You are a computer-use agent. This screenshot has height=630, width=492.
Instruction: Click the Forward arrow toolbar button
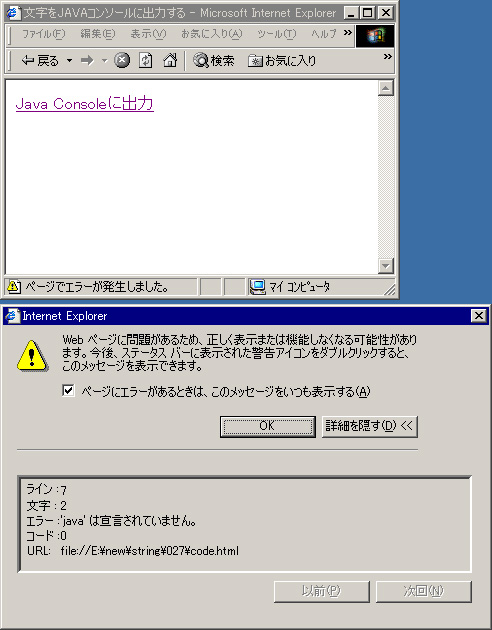point(87,61)
